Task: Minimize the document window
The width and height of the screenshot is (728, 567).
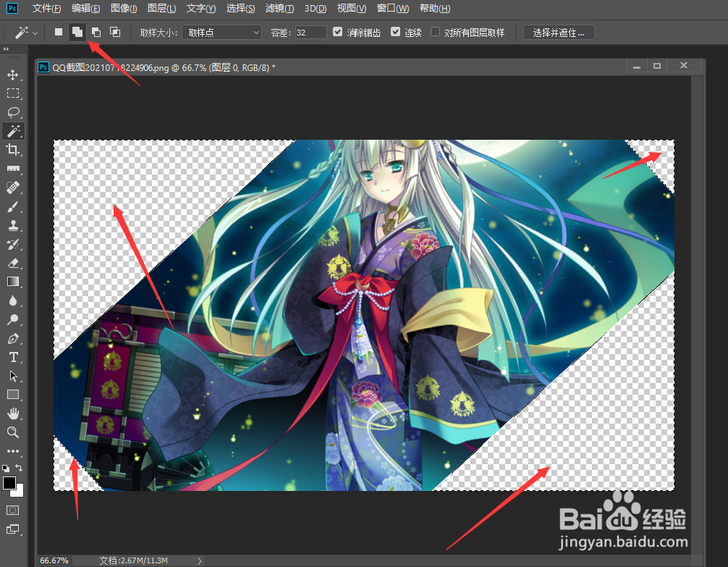Action: pos(637,65)
